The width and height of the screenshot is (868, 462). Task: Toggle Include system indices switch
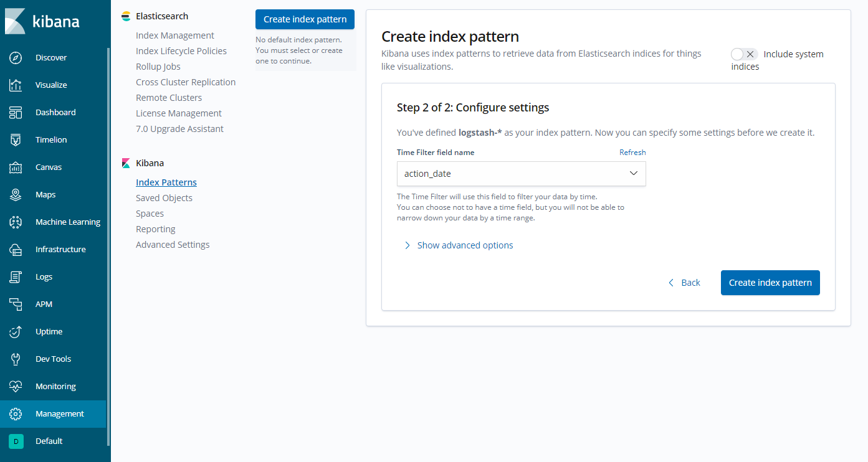(x=745, y=54)
